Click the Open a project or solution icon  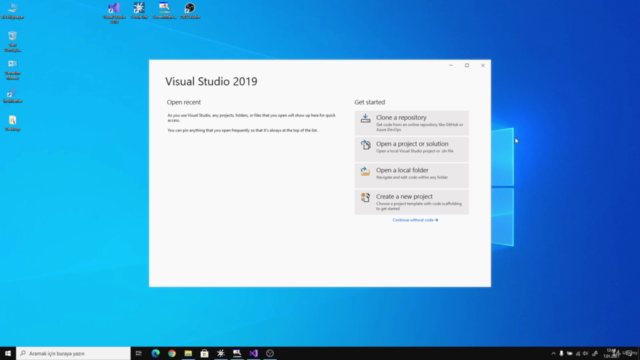pos(365,145)
